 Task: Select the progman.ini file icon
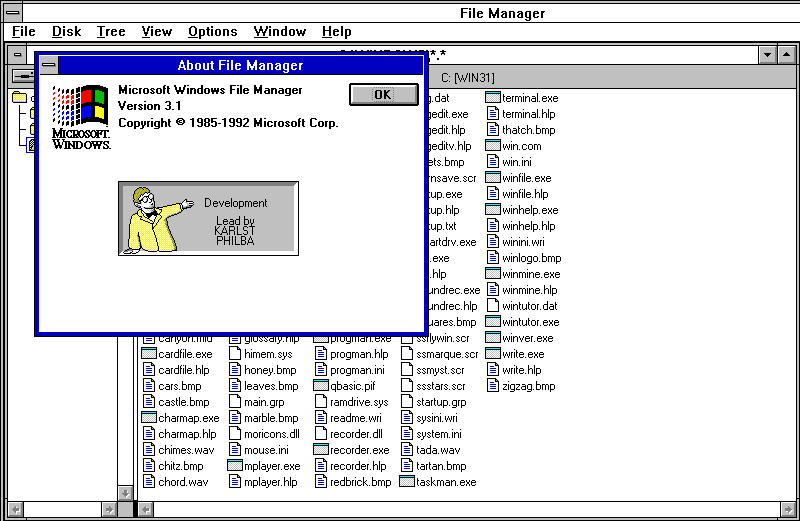tap(321, 369)
